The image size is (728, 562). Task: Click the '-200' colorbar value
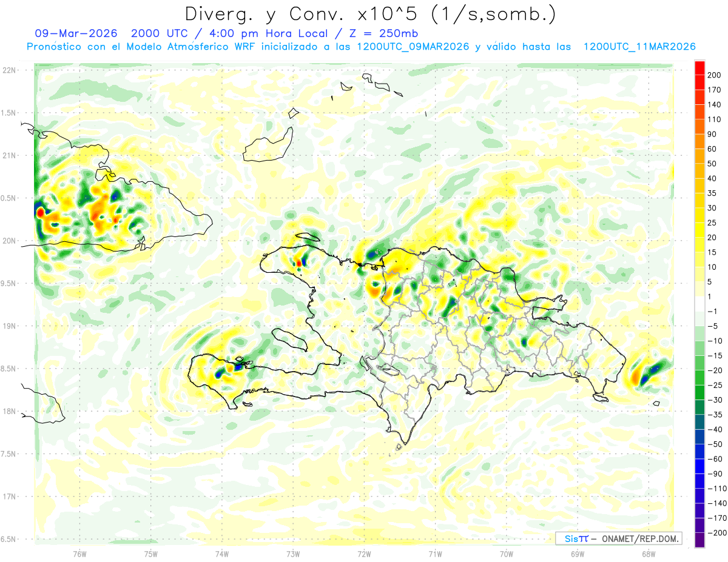coord(719,533)
